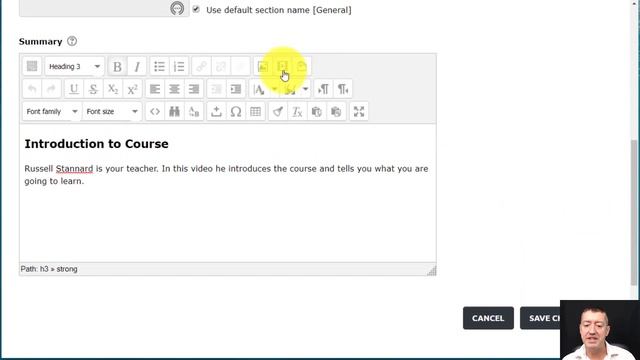Insert special character with Omega icon
This screenshot has height=360, width=640.
pyautogui.click(x=236, y=111)
